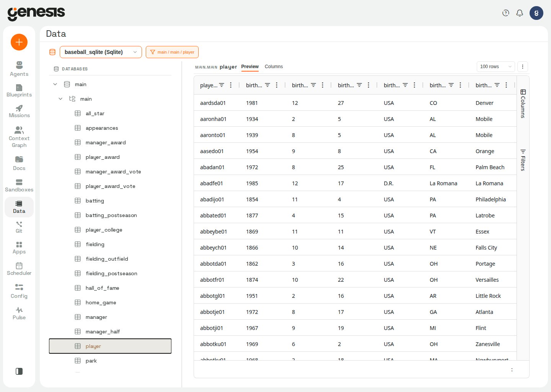Select the Preview tab
The image size is (551, 392).
(x=250, y=67)
